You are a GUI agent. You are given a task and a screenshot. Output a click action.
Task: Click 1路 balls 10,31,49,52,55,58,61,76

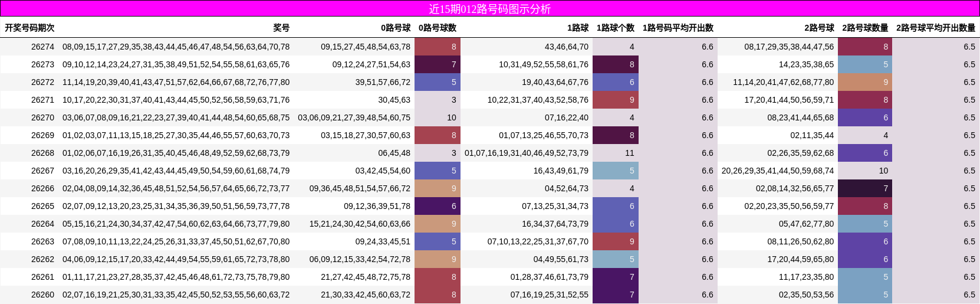click(544, 64)
